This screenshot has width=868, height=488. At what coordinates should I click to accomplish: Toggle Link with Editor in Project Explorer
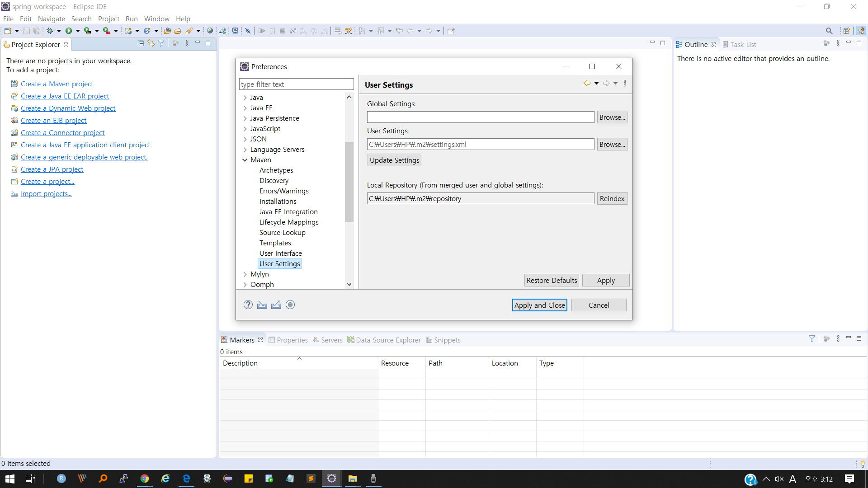pos(151,43)
